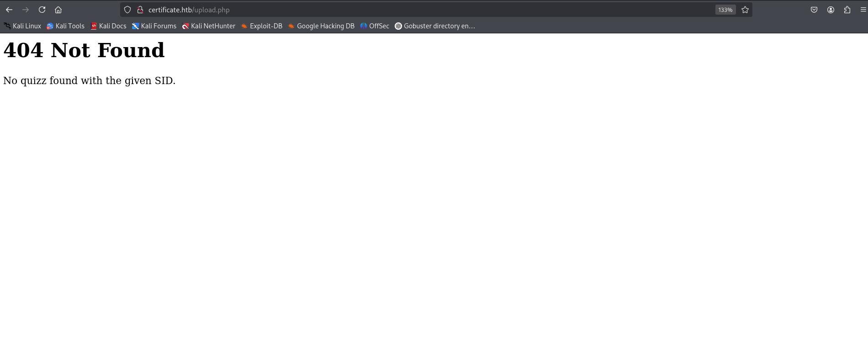The width and height of the screenshot is (868, 362).
Task: Open tracking protection shield icon
Action: click(x=127, y=10)
